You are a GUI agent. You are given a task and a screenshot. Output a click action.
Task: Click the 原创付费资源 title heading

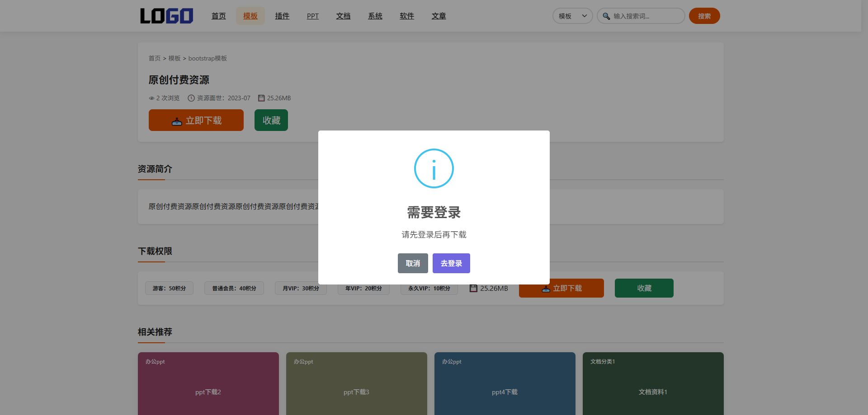point(179,80)
